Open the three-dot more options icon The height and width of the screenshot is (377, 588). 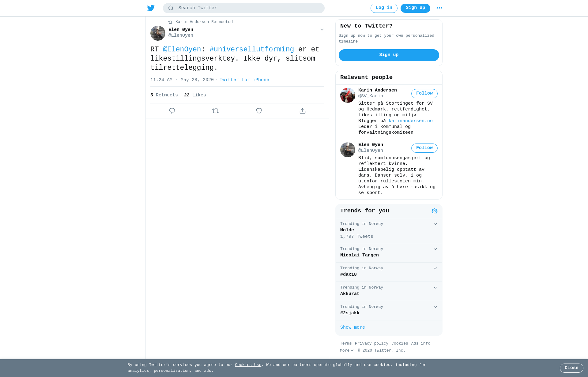coord(439,8)
